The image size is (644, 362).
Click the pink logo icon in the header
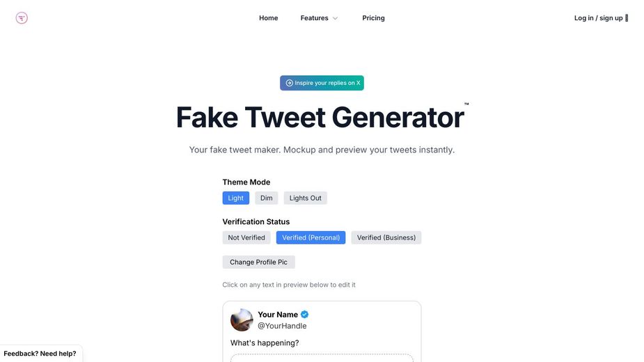point(22,18)
